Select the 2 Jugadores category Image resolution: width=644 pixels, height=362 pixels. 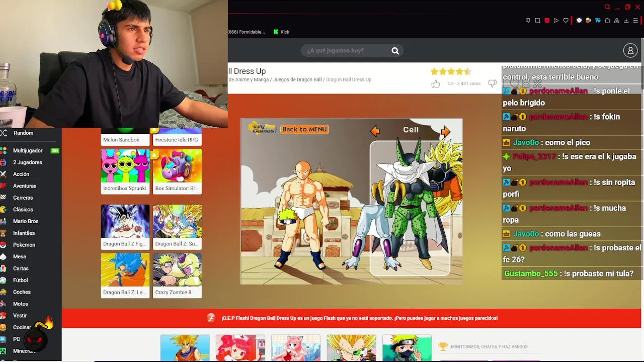28,162
